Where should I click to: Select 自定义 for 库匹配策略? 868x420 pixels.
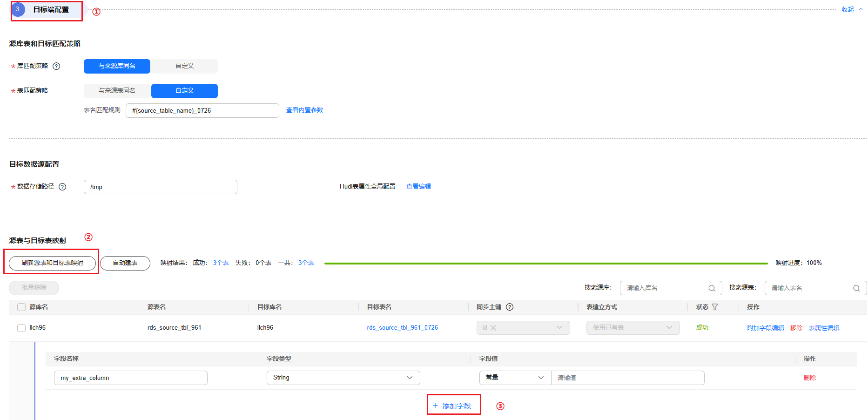click(184, 66)
